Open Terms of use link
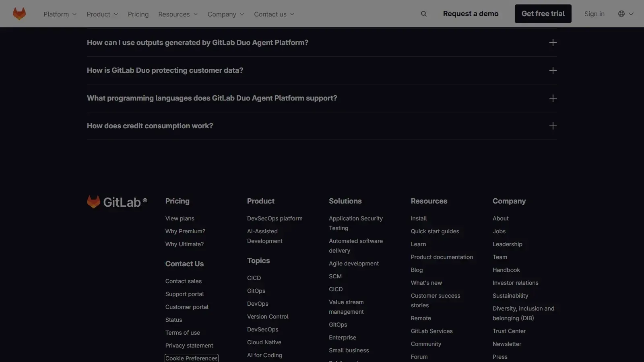Viewport: 644px width, 362px height. (x=182, y=333)
